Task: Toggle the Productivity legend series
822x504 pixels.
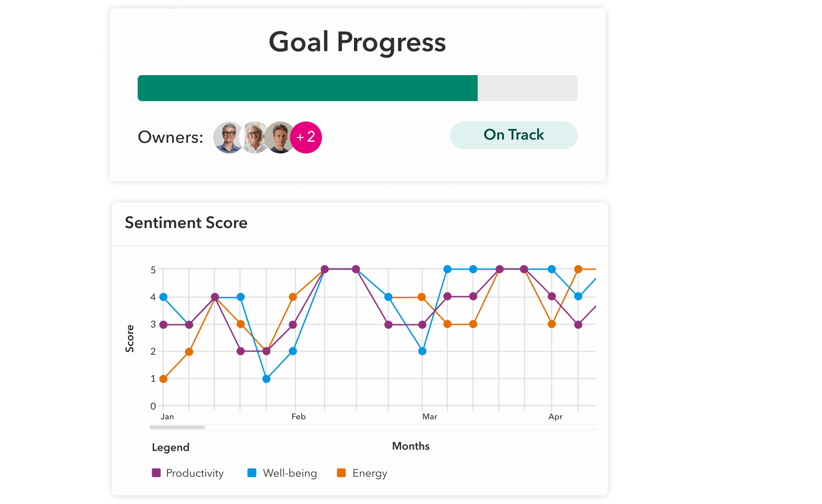Action: click(195, 473)
